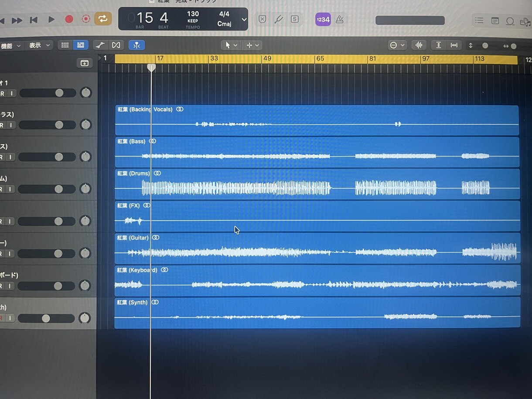Record-enable R on the Synth track
The image size is (532, 399).
coord(2,318)
